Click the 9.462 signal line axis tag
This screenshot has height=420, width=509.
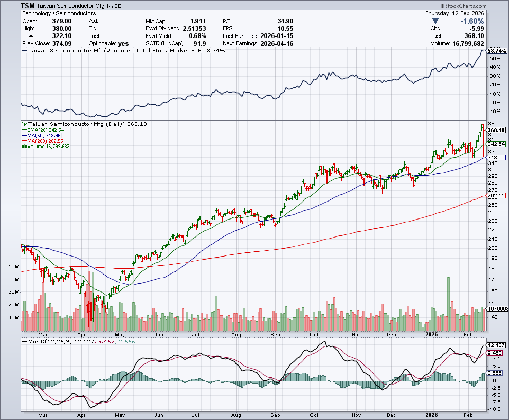point(495,353)
